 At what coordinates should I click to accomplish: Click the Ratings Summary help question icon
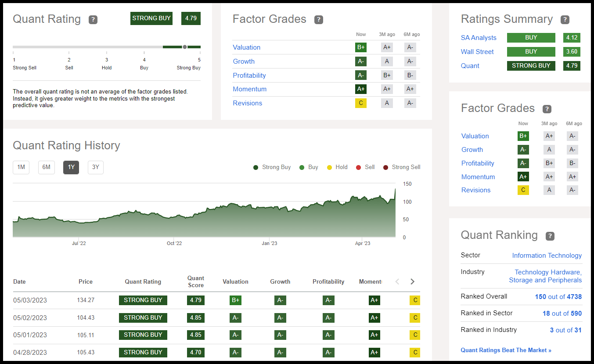coord(565,20)
